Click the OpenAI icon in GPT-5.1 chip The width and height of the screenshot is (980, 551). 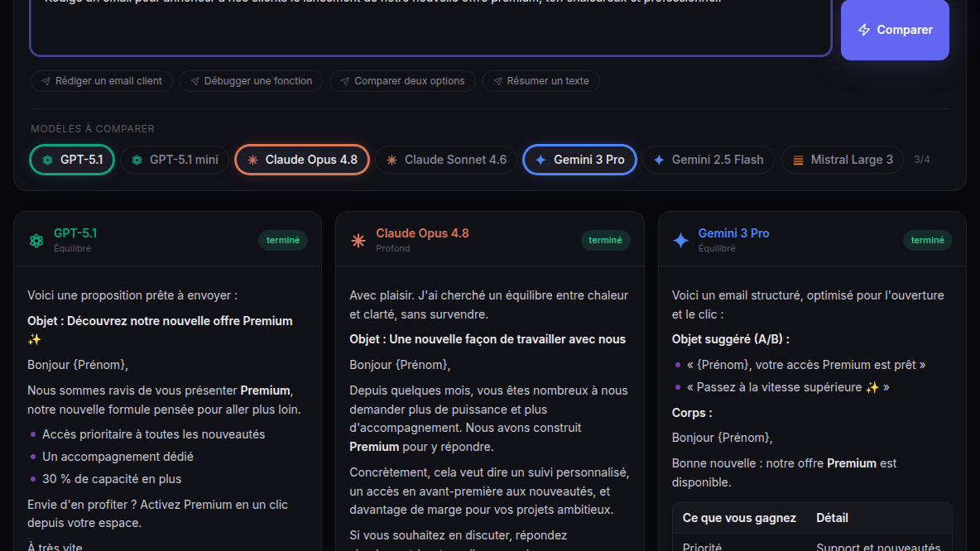coord(47,161)
